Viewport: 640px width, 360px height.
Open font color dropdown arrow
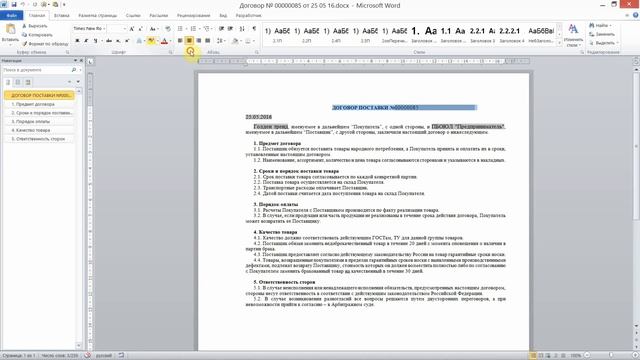pyautogui.click(x=170, y=41)
